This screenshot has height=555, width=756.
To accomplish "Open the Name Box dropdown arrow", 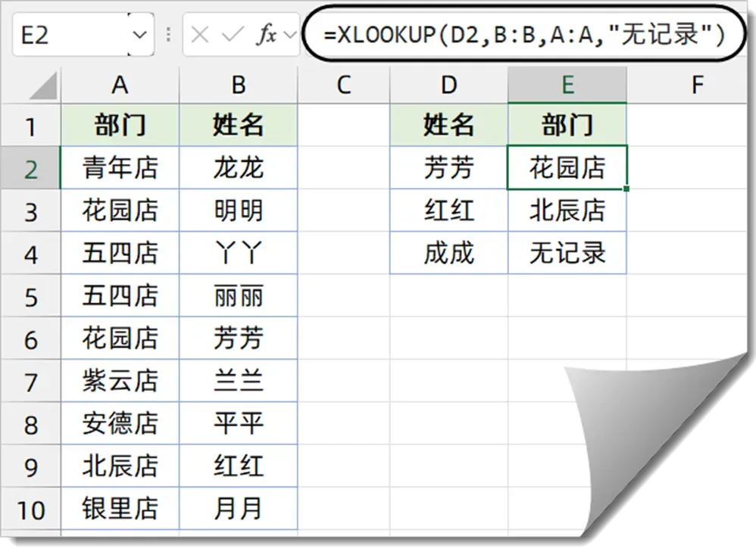I will [x=140, y=35].
